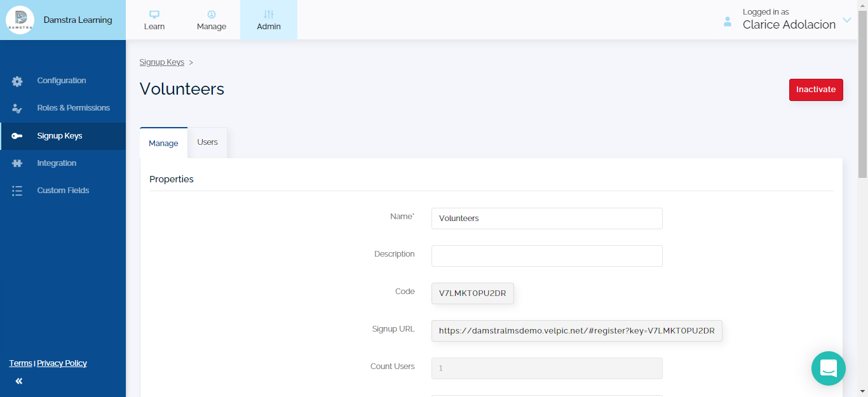Open the Admin section
This screenshot has width=868, height=397.
pyautogui.click(x=269, y=20)
